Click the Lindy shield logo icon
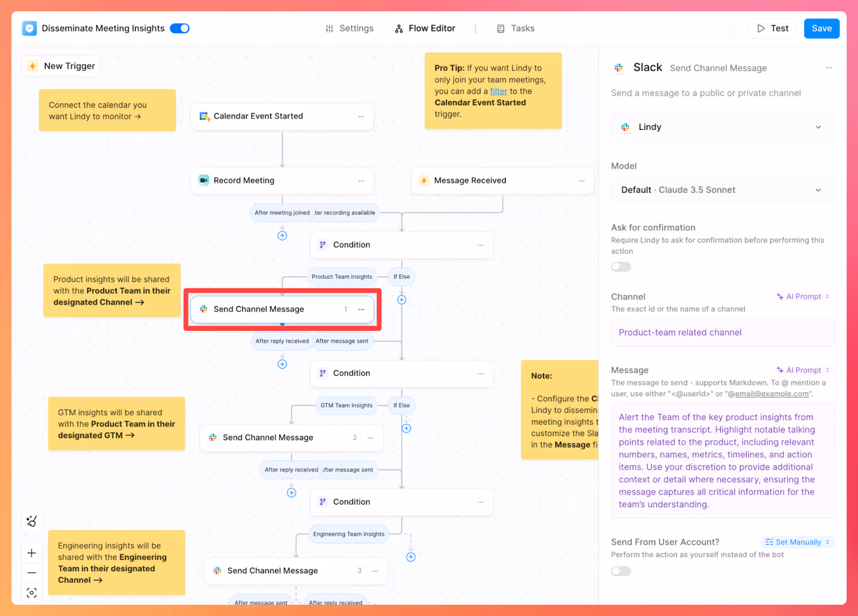 (29, 28)
